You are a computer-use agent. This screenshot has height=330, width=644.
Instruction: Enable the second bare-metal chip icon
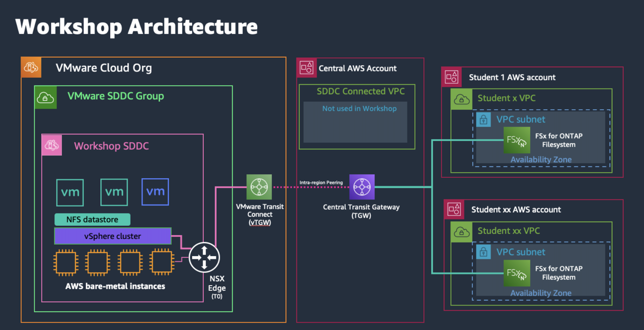pyautogui.click(x=97, y=263)
